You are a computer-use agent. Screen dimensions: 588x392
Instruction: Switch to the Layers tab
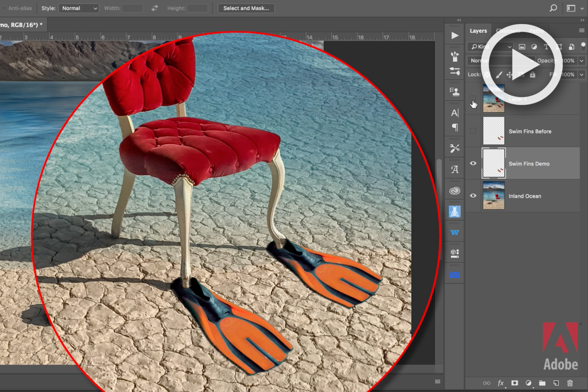point(478,31)
